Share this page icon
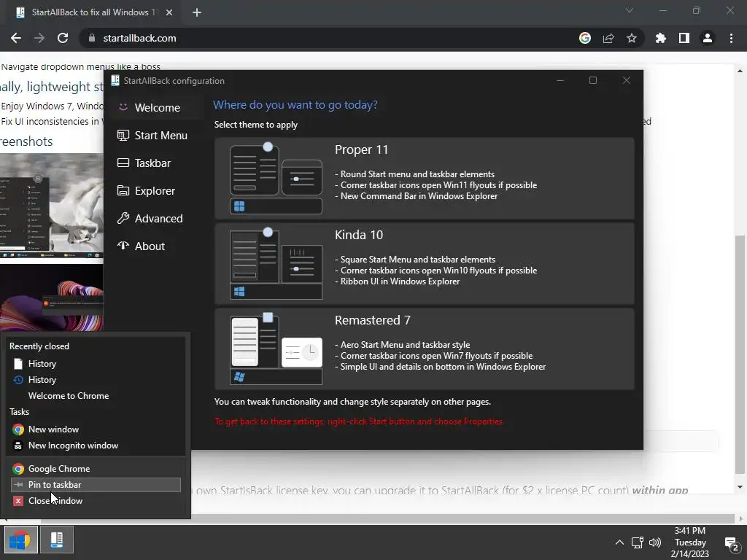747x560 pixels. tap(608, 38)
